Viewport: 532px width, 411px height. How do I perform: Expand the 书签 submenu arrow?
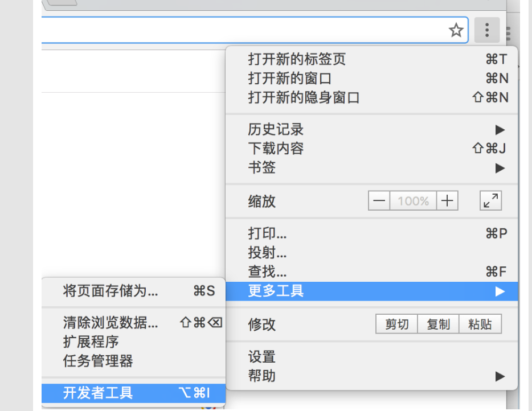[500, 168]
